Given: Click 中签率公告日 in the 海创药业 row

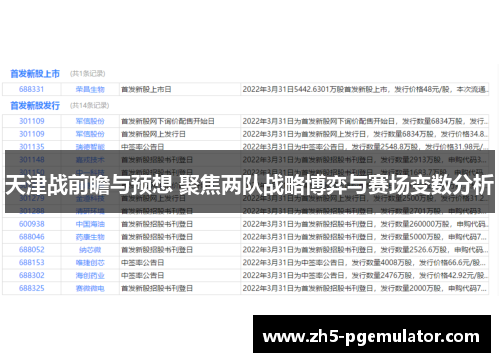Looking at the screenshot, I should click(x=143, y=275).
